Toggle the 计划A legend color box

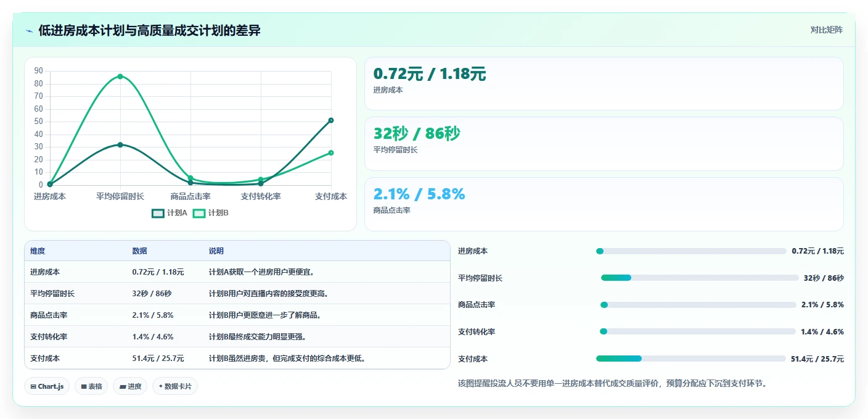click(158, 213)
